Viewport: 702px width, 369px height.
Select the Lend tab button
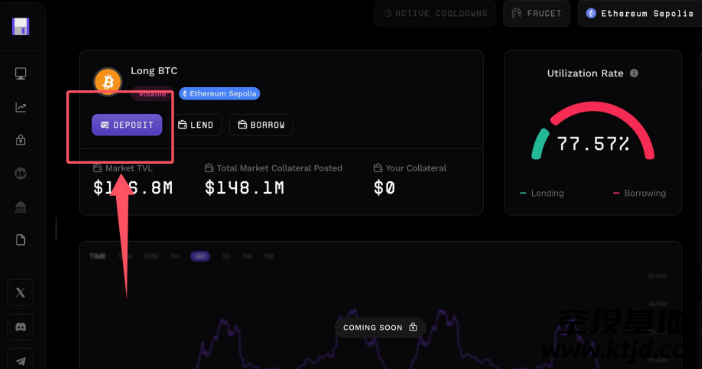196,125
